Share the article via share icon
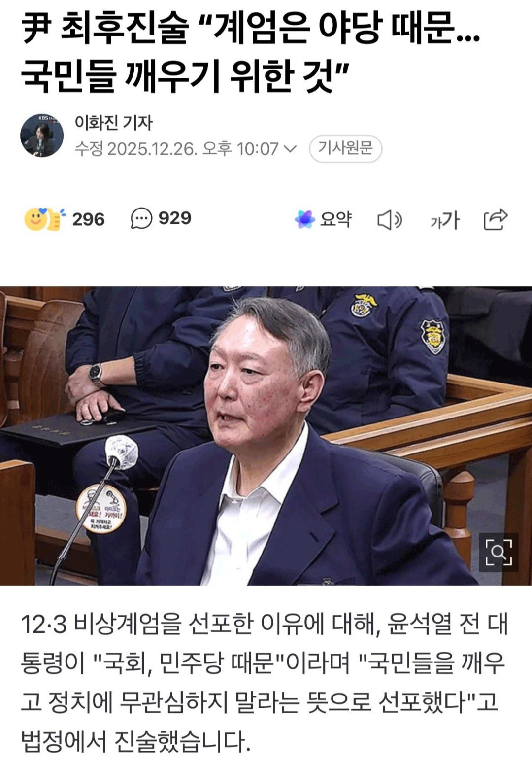The image size is (532, 766). (x=495, y=219)
